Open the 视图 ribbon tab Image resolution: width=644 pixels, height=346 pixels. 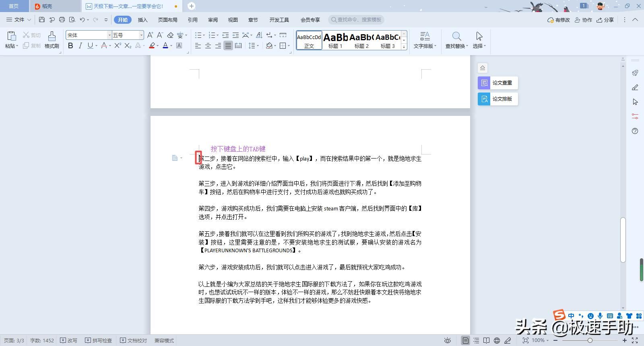pos(233,20)
